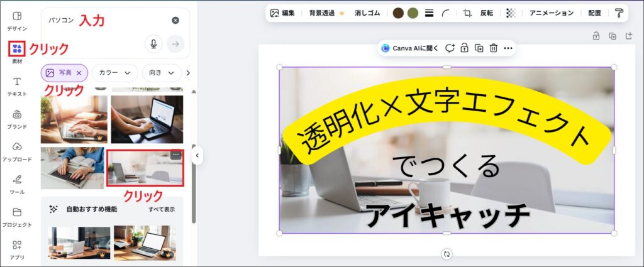Image resolution: width=644 pixels, height=267 pixels.
Task: Lock the element in the floating toolbar
Action: pyautogui.click(x=465, y=48)
